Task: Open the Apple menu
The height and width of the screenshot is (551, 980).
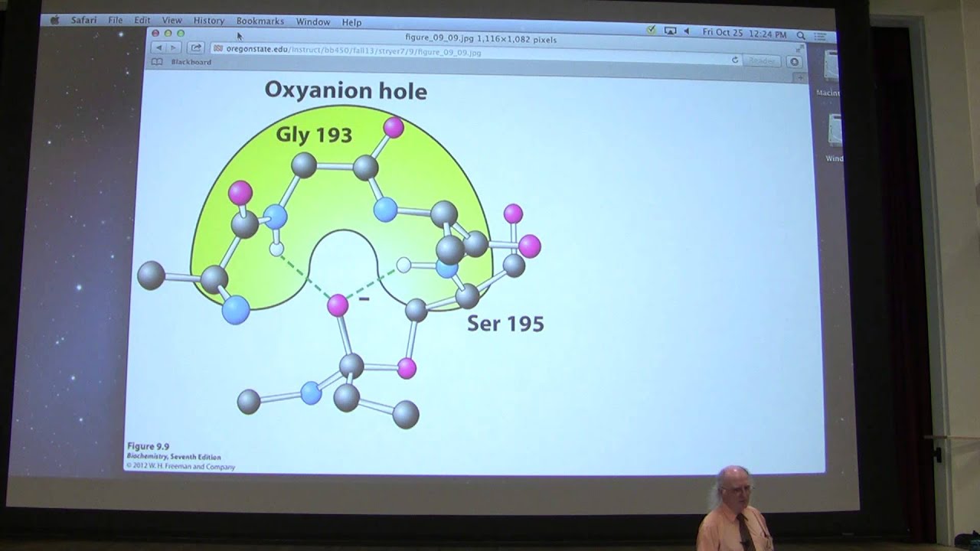Action: point(54,21)
